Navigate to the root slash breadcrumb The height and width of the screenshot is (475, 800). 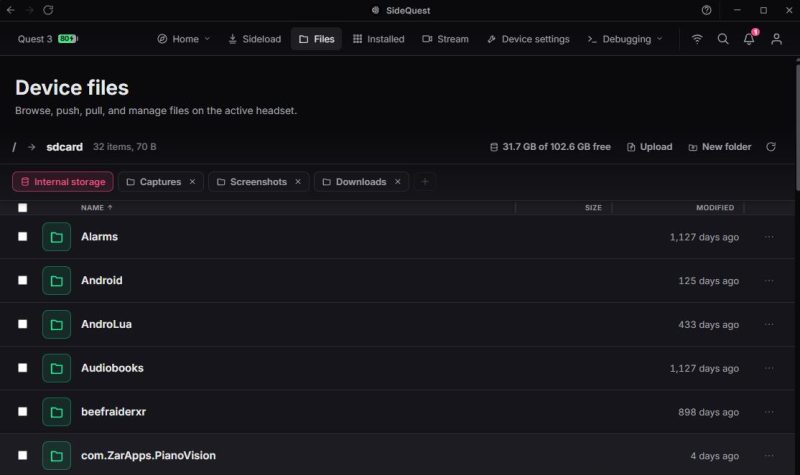point(14,147)
